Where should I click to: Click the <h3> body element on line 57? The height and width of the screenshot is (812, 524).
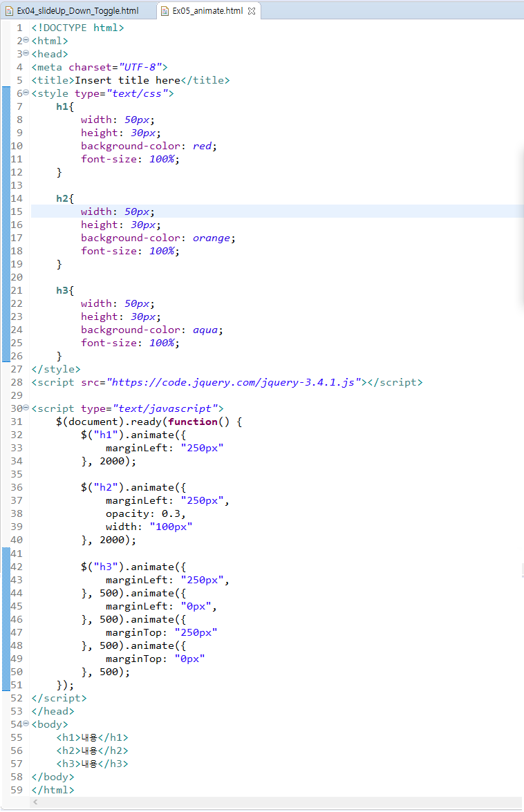[x=92, y=764]
